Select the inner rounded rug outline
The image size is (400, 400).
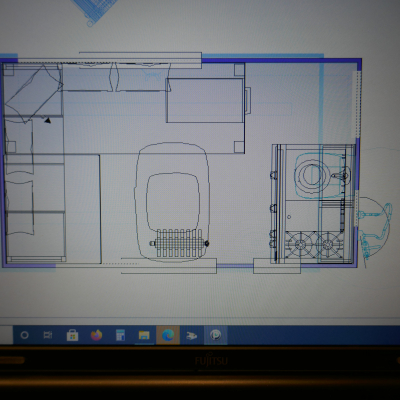click(173, 202)
